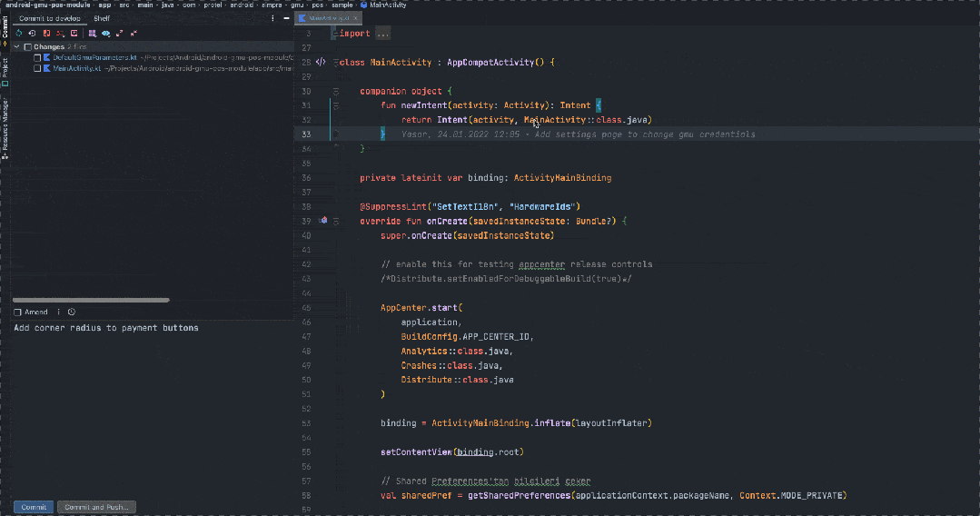
Task: Fold the newIntent function on line 31
Action: click(x=336, y=105)
